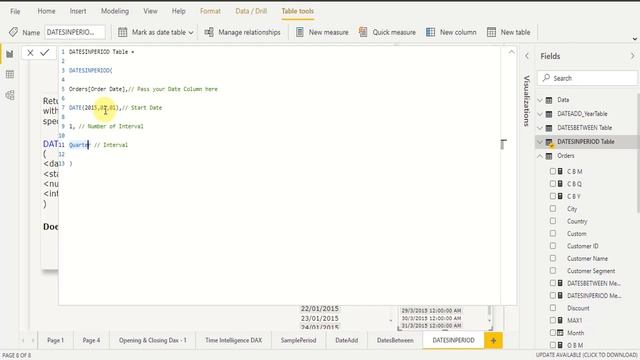Open the Report view icon
Image resolution: width=640 pixels, height=360 pixels.
coord(10,54)
